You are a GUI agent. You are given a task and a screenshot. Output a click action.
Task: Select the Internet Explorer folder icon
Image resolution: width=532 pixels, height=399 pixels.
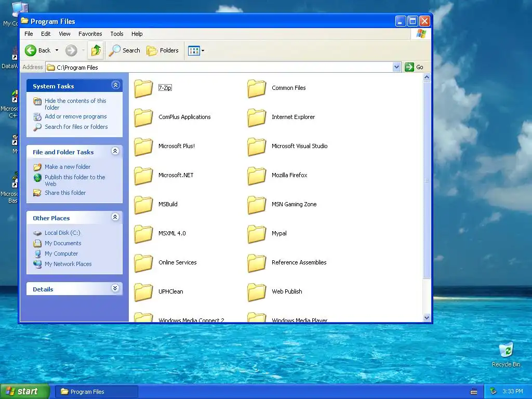(x=257, y=117)
